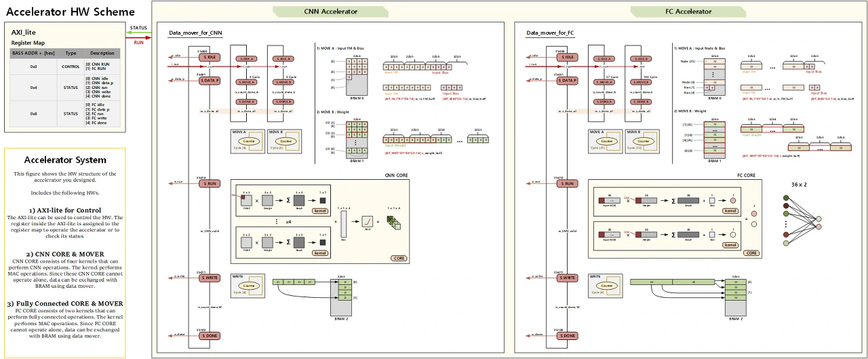868x359 pixels.
Task: Select the CNN Accelerator header tab
Action: [x=330, y=12]
